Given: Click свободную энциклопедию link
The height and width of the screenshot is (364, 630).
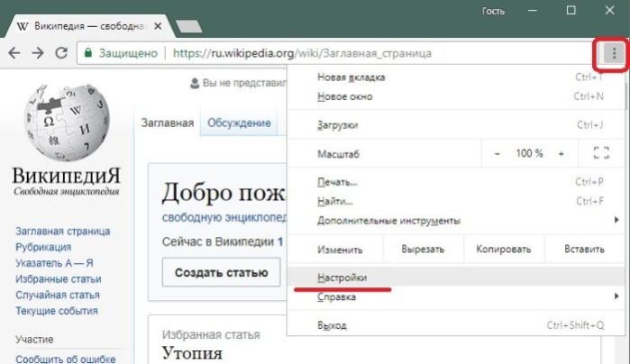Looking at the screenshot, I should click(x=224, y=217).
